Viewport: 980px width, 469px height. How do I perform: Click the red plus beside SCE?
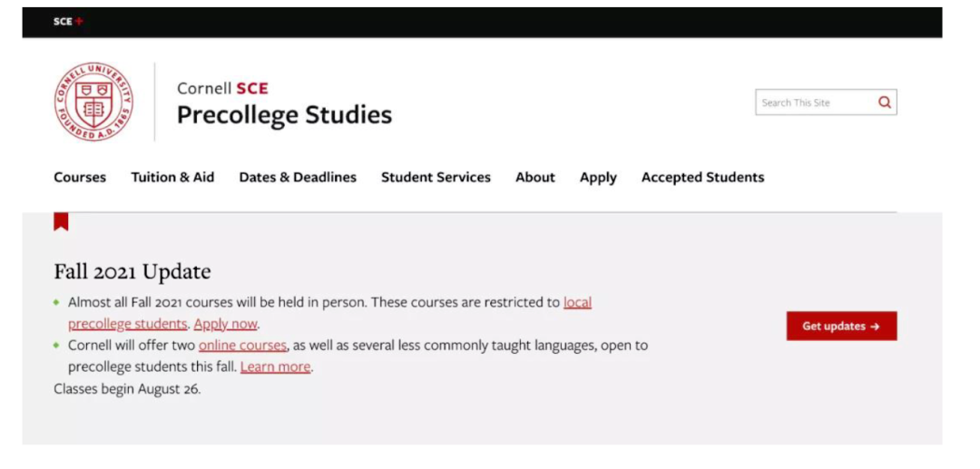79,22
